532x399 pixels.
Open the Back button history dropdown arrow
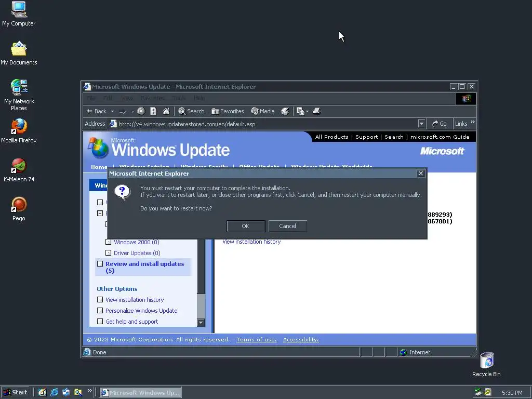pyautogui.click(x=112, y=111)
